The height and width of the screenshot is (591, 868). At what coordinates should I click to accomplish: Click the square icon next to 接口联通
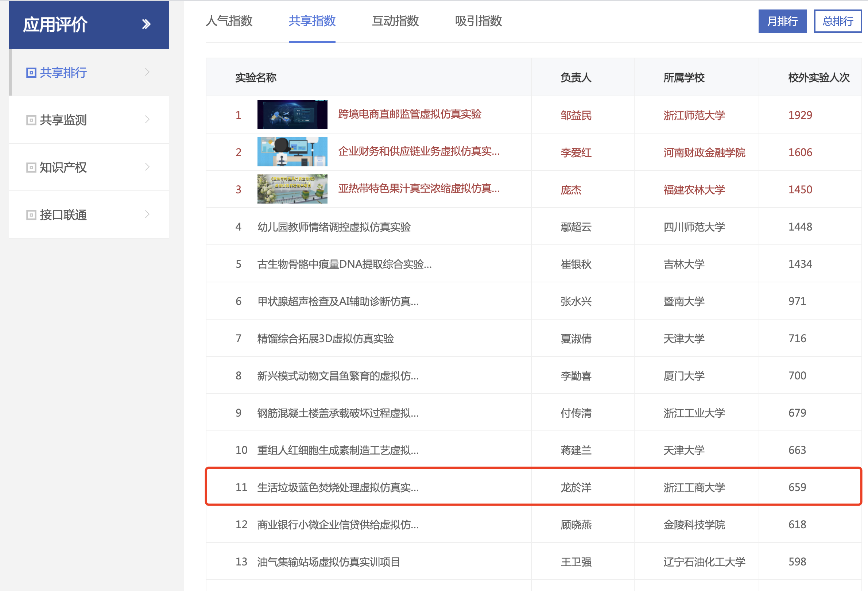pyautogui.click(x=31, y=215)
